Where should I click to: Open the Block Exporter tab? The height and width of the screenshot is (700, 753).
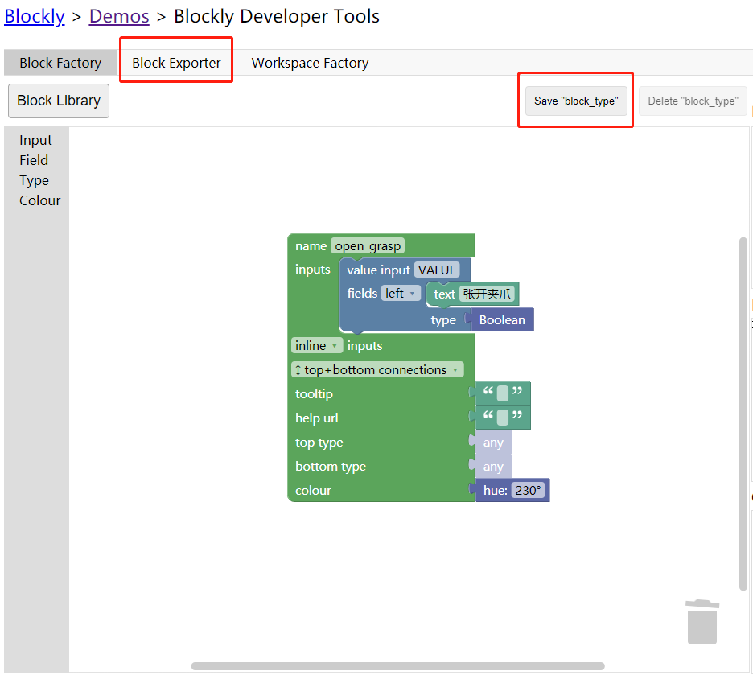[176, 63]
